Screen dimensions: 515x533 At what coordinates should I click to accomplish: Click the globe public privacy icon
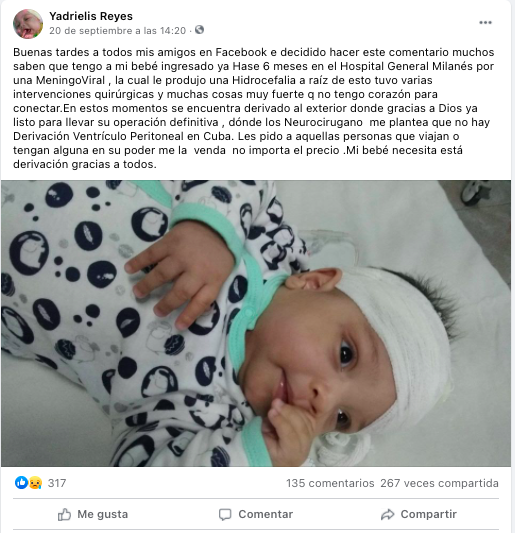click(x=200, y=30)
